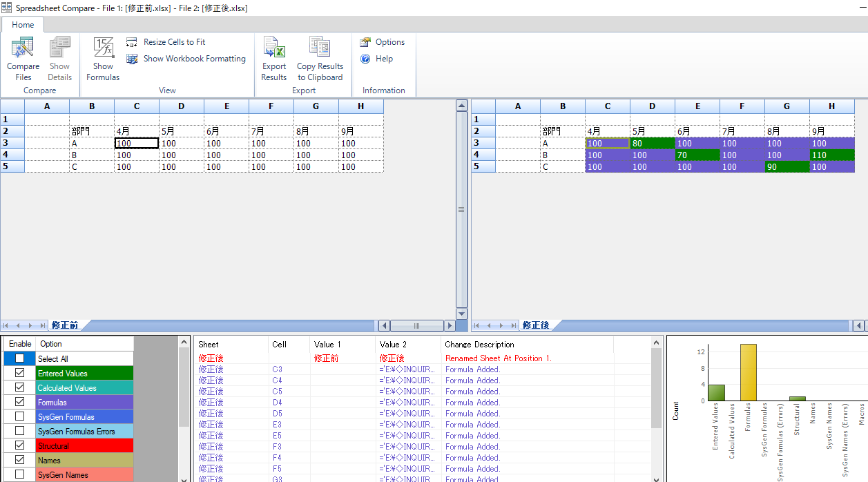Click left pane vertical scrollbar up arrow
This screenshot has width=868, height=482.
tap(462, 106)
